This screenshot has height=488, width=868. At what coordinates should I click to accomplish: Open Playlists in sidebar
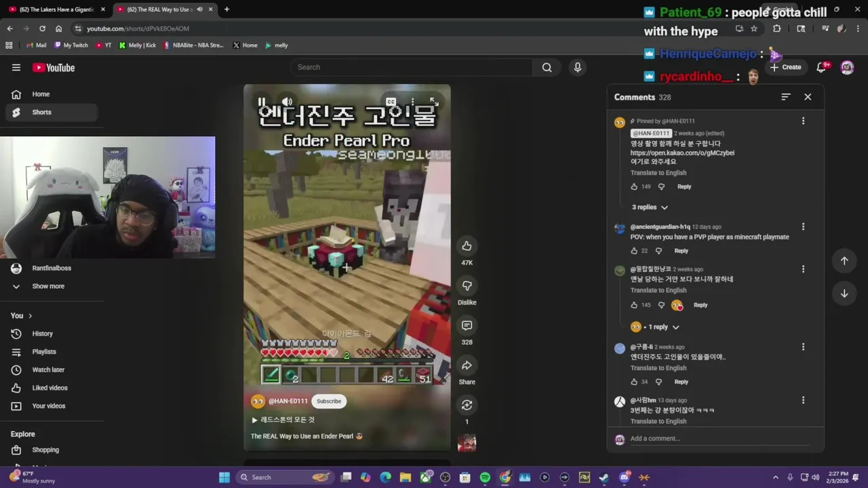(x=51, y=352)
